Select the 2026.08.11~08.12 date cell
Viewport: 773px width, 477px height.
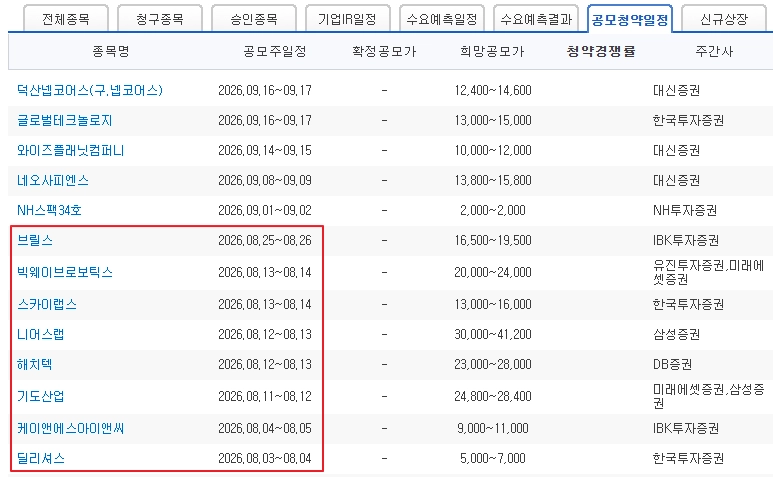265,397
